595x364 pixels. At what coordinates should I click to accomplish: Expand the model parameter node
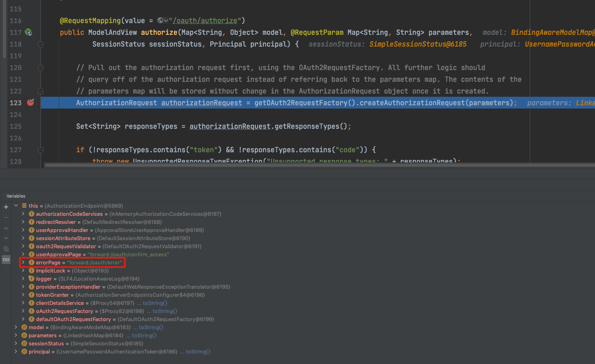click(16, 327)
